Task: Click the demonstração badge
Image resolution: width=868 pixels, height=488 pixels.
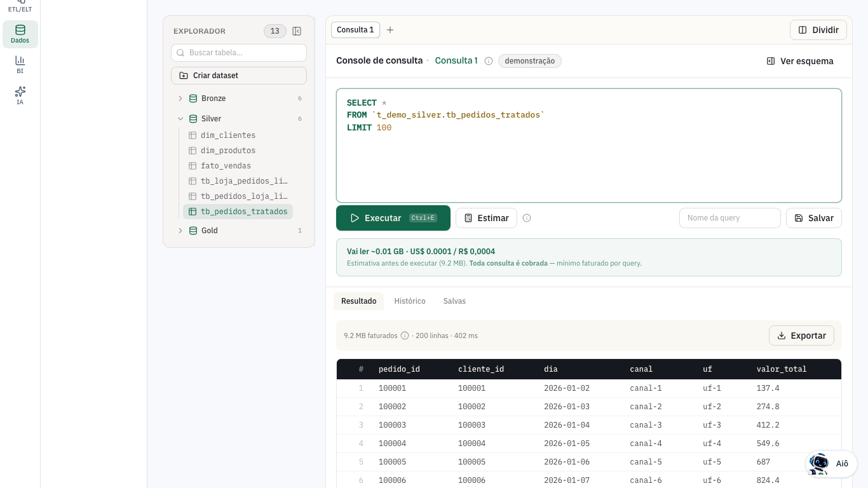Action: tap(530, 61)
